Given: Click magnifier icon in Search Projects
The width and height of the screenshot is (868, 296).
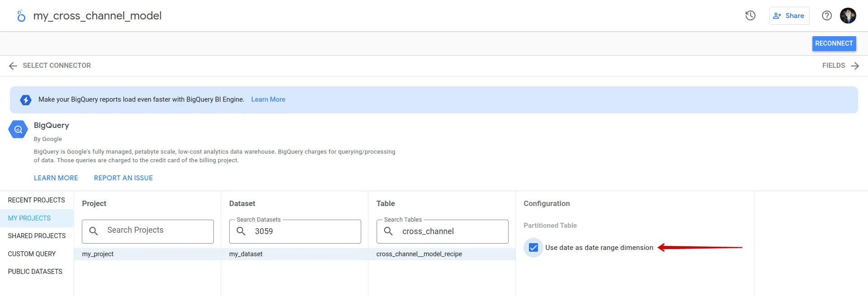Looking at the screenshot, I should point(94,231).
